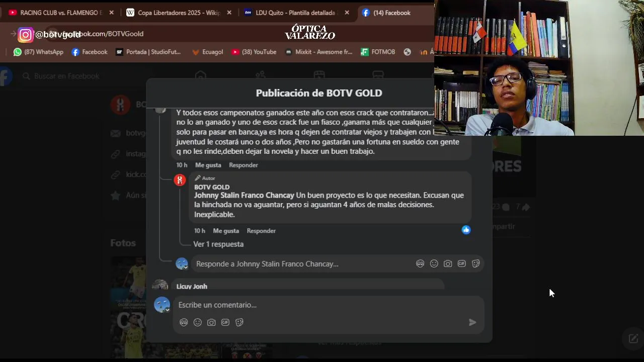Click the new message pencil icon
Image resolution: width=644 pixels, height=362 pixels.
tap(633, 338)
